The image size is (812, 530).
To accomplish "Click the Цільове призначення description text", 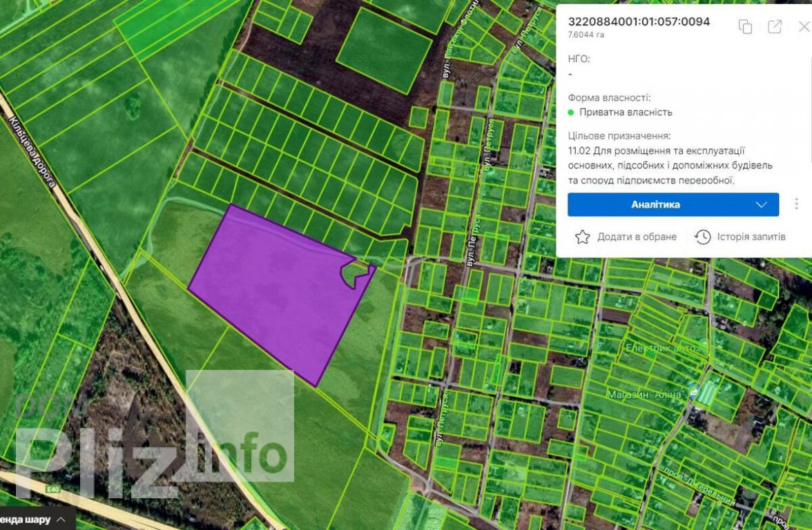I will pos(670,166).
